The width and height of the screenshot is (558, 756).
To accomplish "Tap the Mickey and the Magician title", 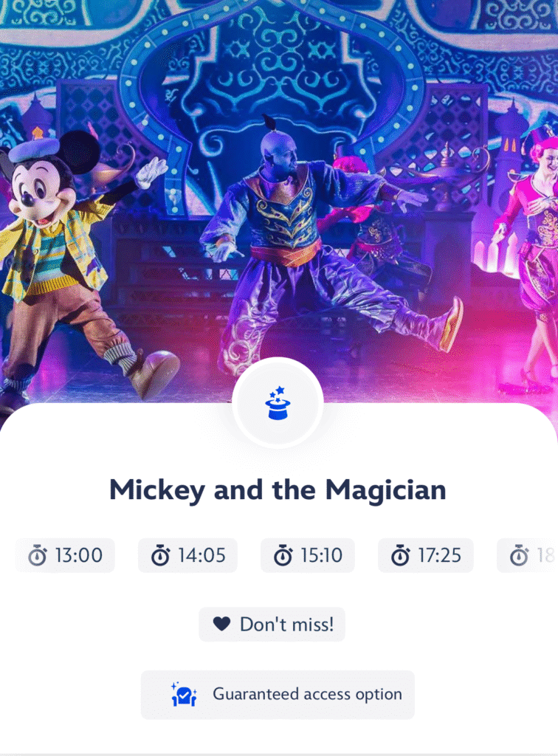I will [278, 490].
